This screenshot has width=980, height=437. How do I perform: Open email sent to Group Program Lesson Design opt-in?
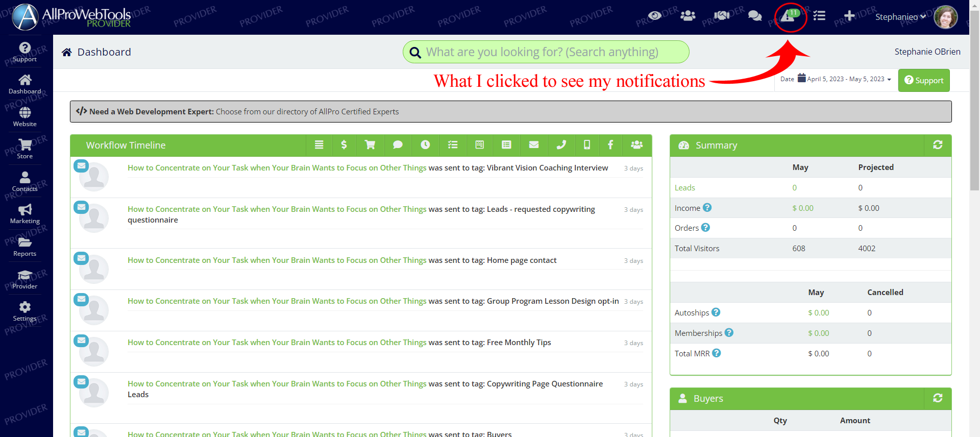click(277, 301)
